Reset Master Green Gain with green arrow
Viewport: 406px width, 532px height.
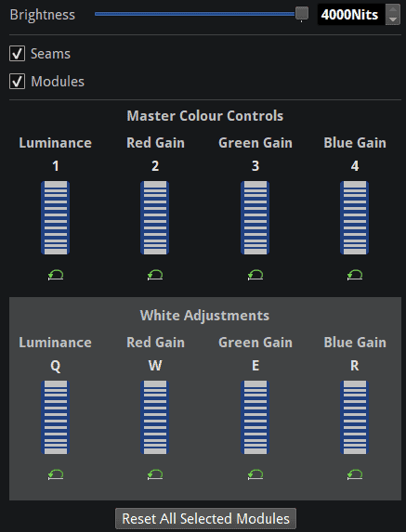pos(255,275)
